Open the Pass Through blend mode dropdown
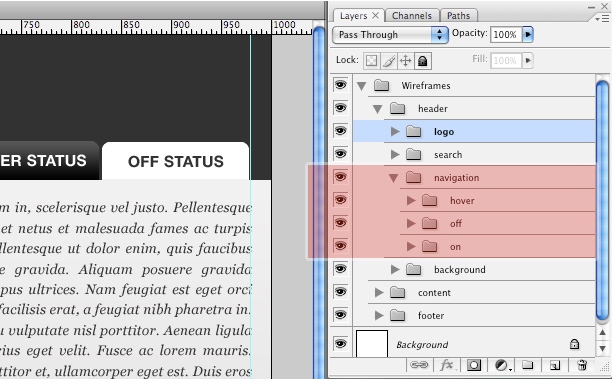The height and width of the screenshot is (379, 612). point(390,35)
